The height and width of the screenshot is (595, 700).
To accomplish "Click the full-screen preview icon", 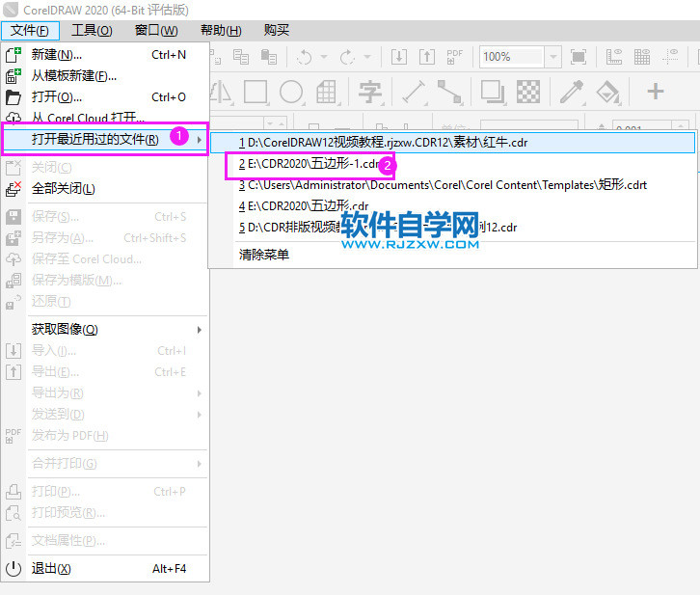I will (x=579, y=57).
